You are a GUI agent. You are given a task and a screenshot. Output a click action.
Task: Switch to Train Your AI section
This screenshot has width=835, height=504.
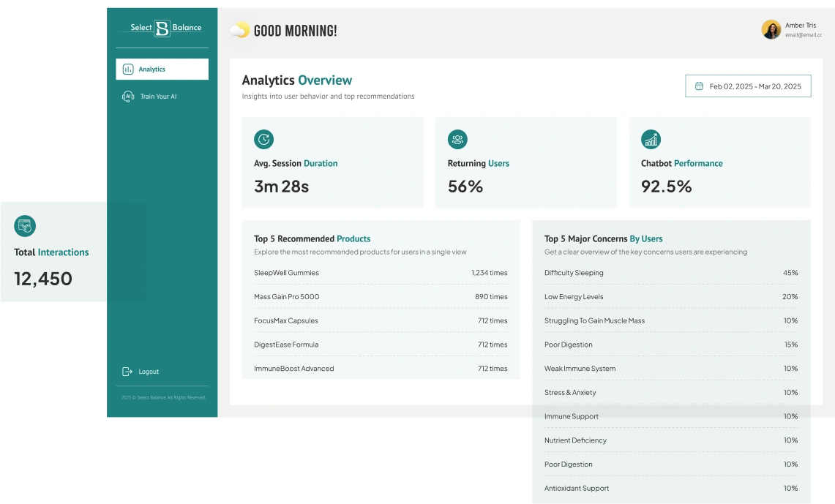coord(158,97)
